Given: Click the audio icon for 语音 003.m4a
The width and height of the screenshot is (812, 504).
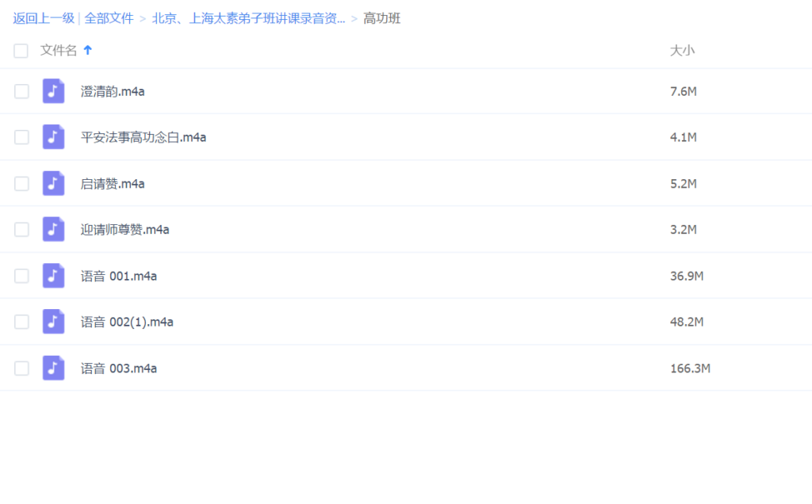Looking at the screenshot, I should pos(53,368).
